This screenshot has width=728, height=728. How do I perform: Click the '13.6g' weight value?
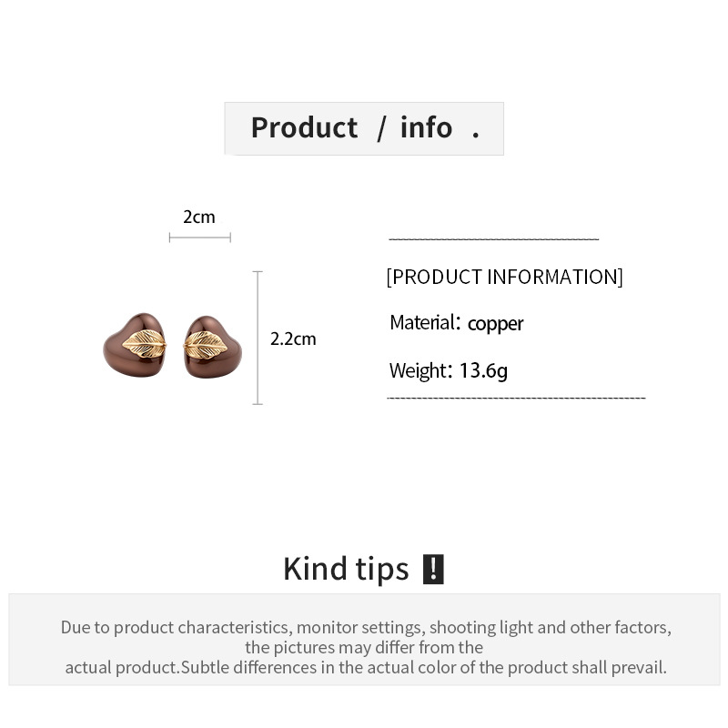coord(483,371)
